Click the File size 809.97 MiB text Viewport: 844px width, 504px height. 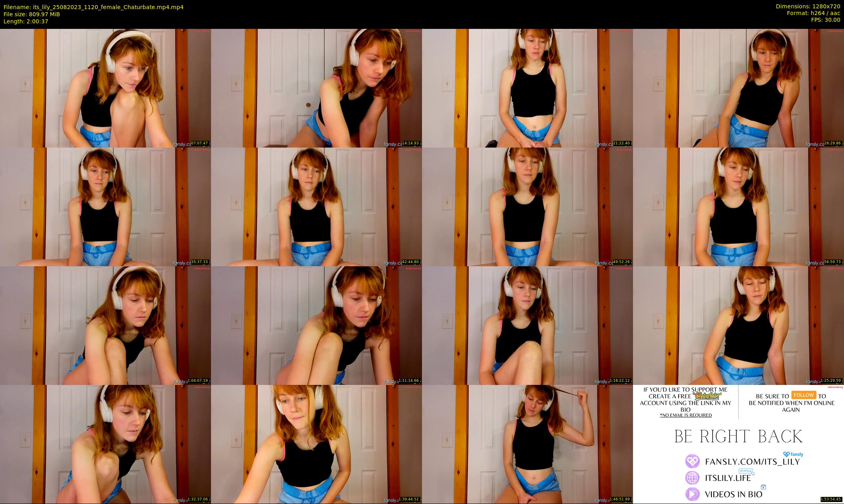coord(32,14)
